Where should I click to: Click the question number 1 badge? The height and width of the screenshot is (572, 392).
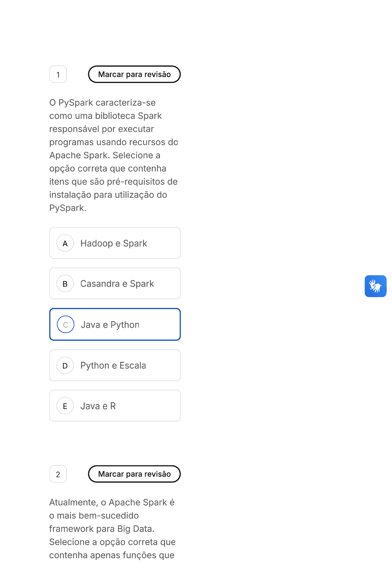(58, 75)
